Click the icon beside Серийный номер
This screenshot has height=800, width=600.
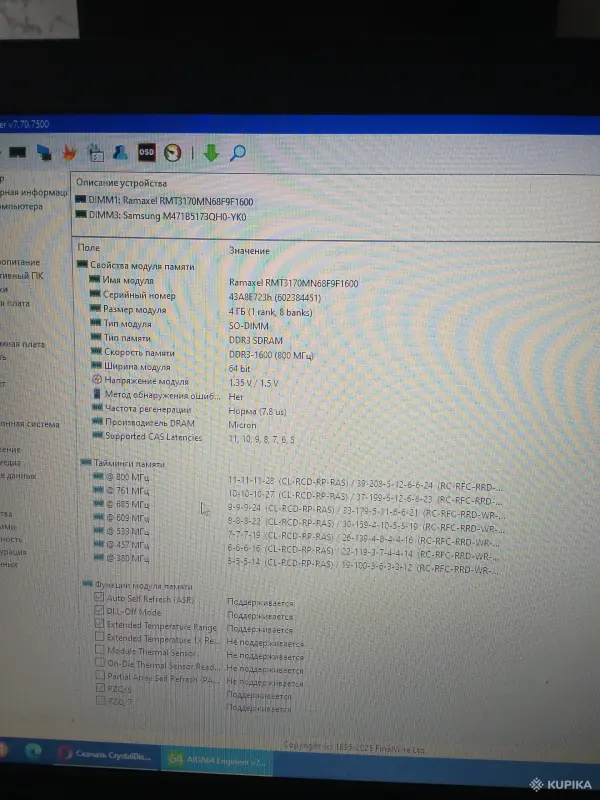pos(95,293)
